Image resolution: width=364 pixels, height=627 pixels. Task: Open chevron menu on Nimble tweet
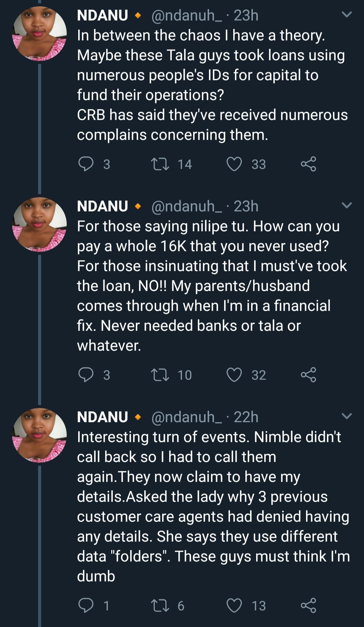[347, 416]
